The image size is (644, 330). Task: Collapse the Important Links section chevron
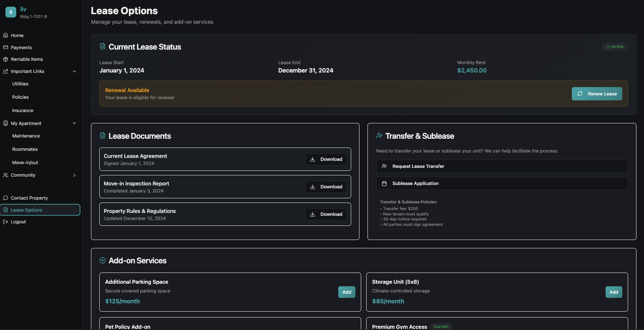pos(75,71)
